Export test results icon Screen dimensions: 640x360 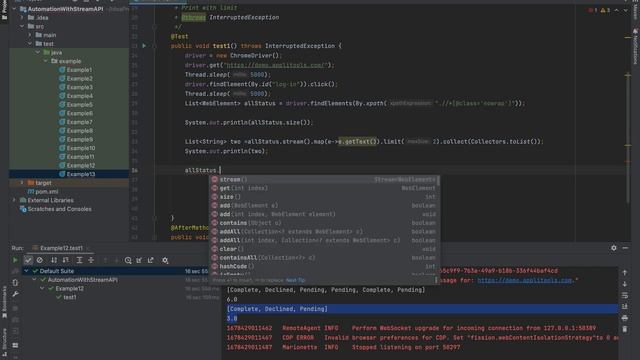[x=151, y=260]
